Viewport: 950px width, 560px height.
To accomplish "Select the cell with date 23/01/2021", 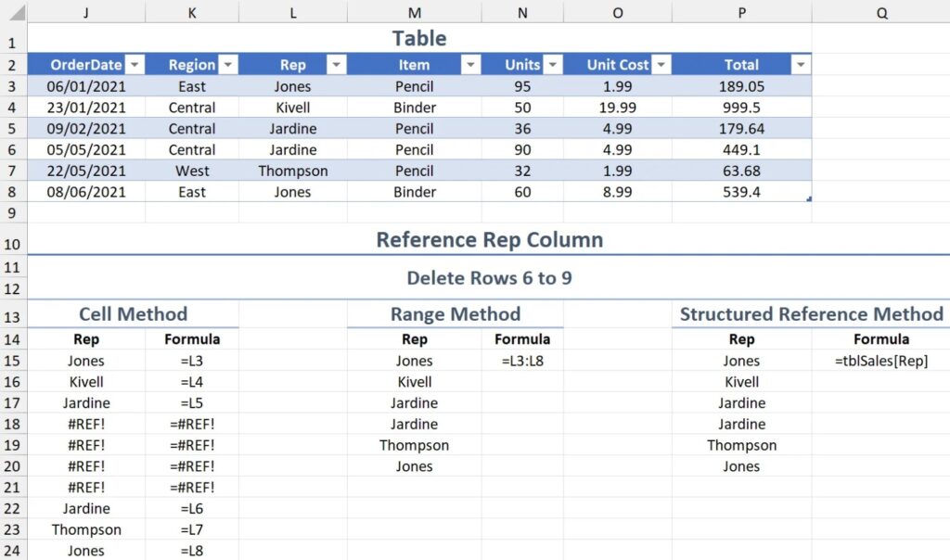I will point(86,108).
